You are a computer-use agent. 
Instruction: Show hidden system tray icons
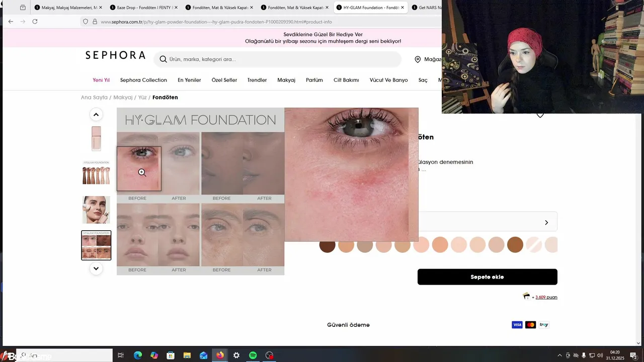pyautogui.click(x=559, y=355)
